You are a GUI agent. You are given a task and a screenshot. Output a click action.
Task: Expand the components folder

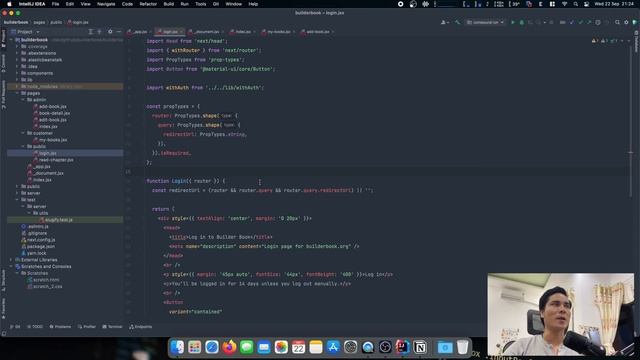click(x=17, y=73)
